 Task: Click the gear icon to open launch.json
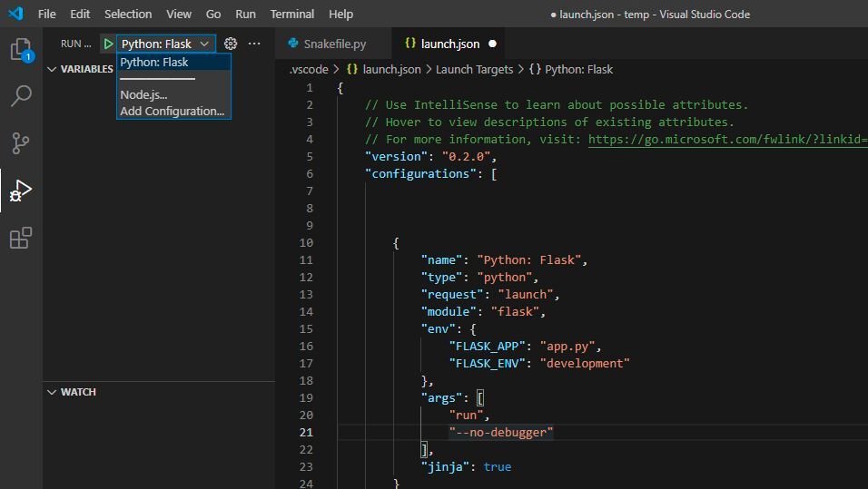[x=231, y=44]
